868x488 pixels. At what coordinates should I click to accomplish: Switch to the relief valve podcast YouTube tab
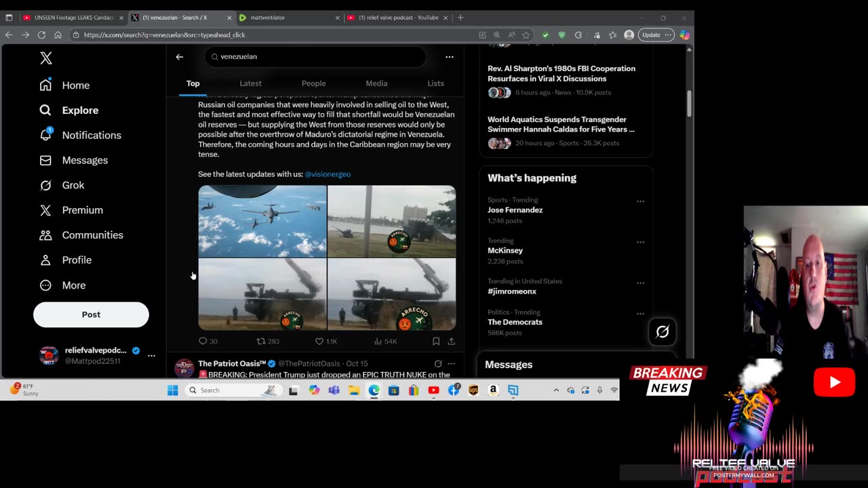click(397, 18)
